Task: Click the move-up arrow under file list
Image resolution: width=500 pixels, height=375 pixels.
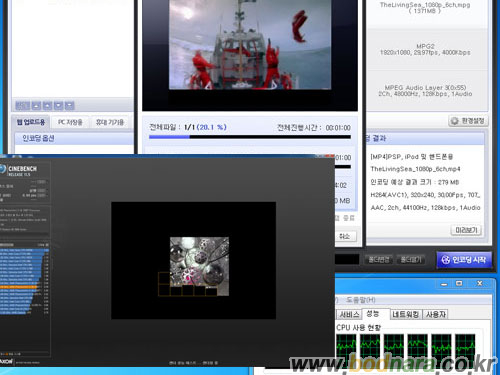Action: pos(47,106)
